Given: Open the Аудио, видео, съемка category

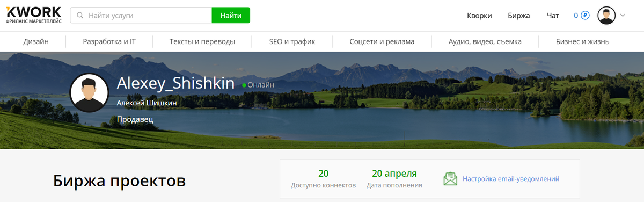Looking at the screenshot, I should [x=485, y=41].
